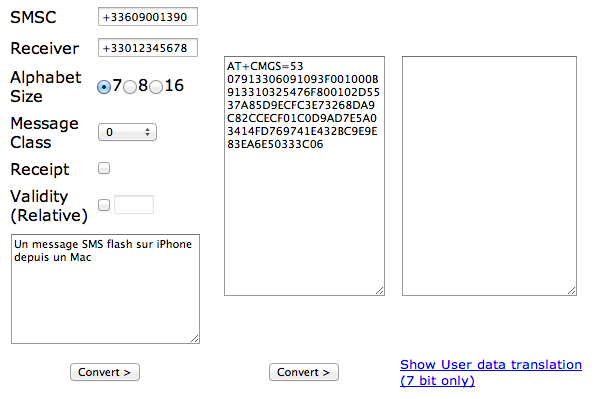Open Show User data translation link
Image resolution: width=594 pixels, height=399 pixels.
point(491,372)
